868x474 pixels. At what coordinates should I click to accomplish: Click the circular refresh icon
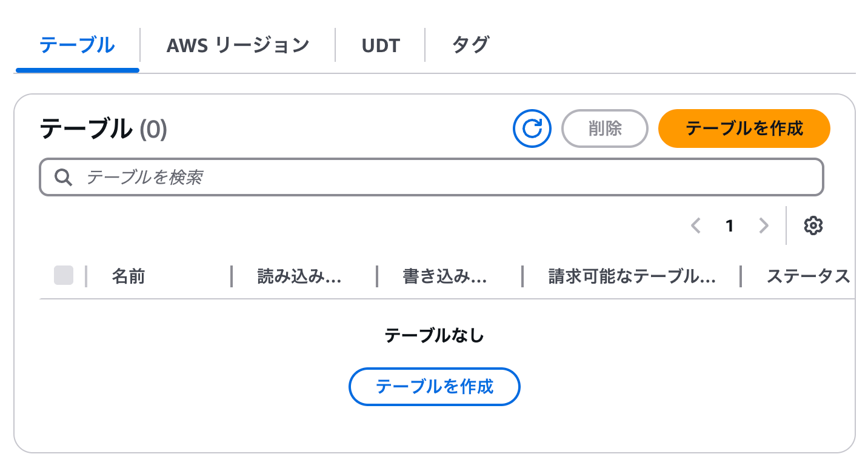click(x=532, y=129)
